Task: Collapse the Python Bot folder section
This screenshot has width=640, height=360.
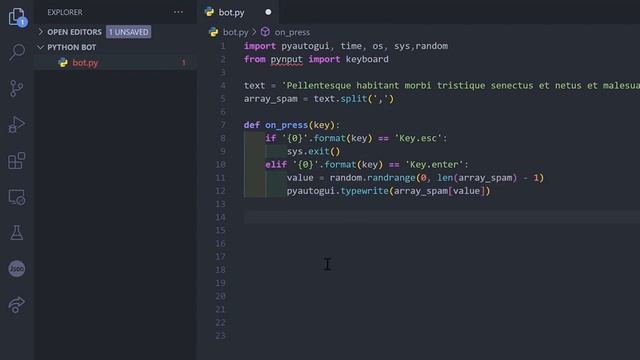Action: pos(40,47)
